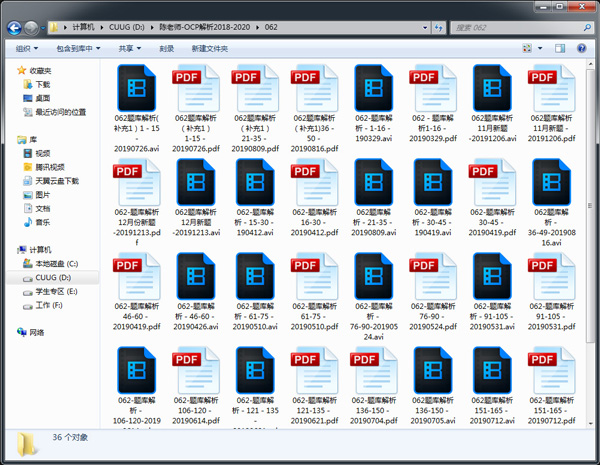Screen dimensions: 600x465
Task: Select PDF icon 61-75 20190510.pdf
Action: click(315, 276)
